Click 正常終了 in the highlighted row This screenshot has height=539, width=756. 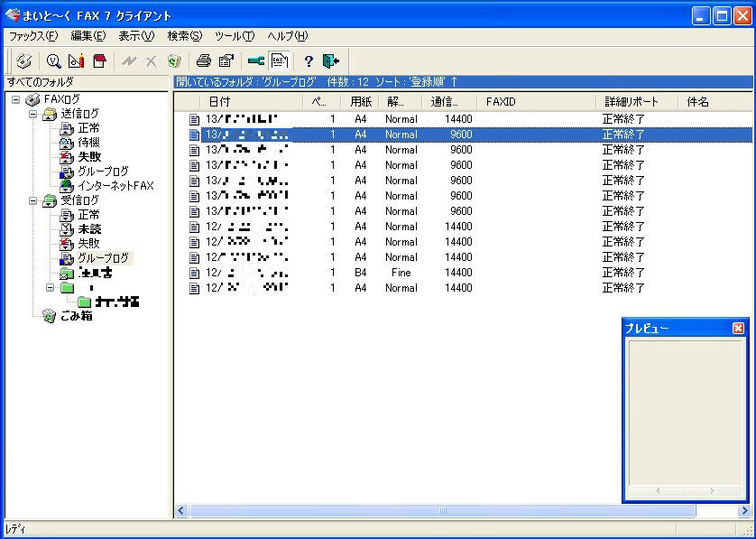tap(623, 135)
